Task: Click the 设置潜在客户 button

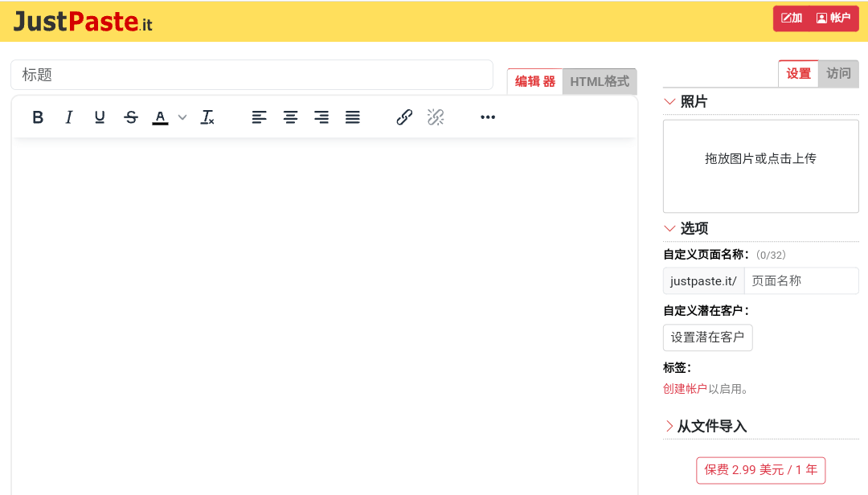Action: [707, 337]
